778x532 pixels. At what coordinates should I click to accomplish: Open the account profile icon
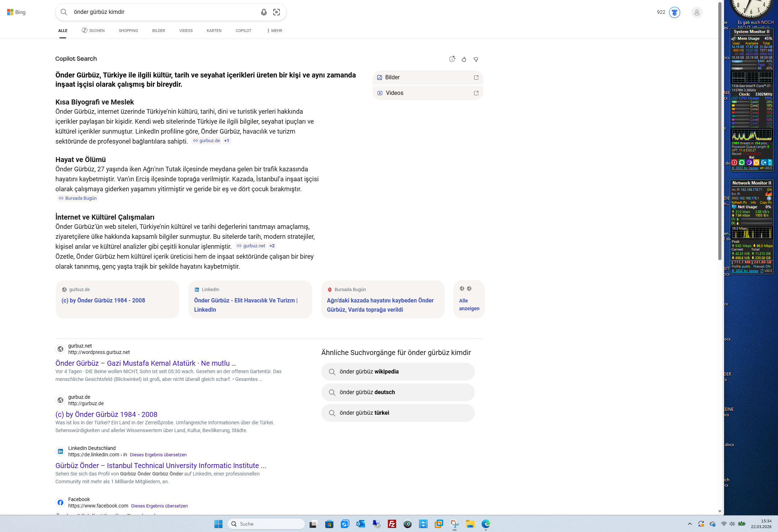pos(697,12)
